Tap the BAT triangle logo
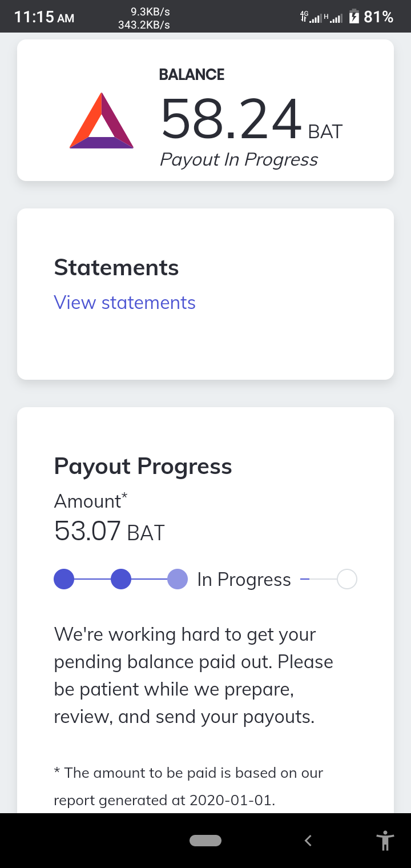This screenshot has height=868, width=411. coord(102,121)
